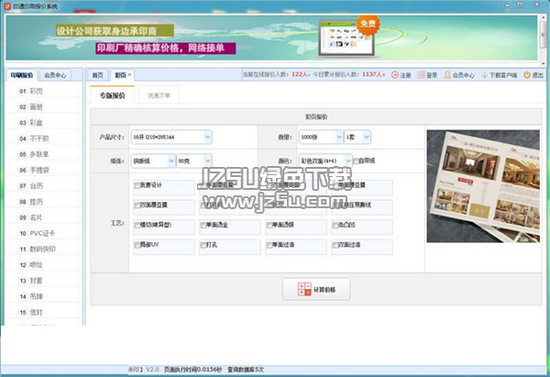This screenshot has width=550, height=377.
Task: Close the 彩页 tab with its x
Action: coord(129,75)
